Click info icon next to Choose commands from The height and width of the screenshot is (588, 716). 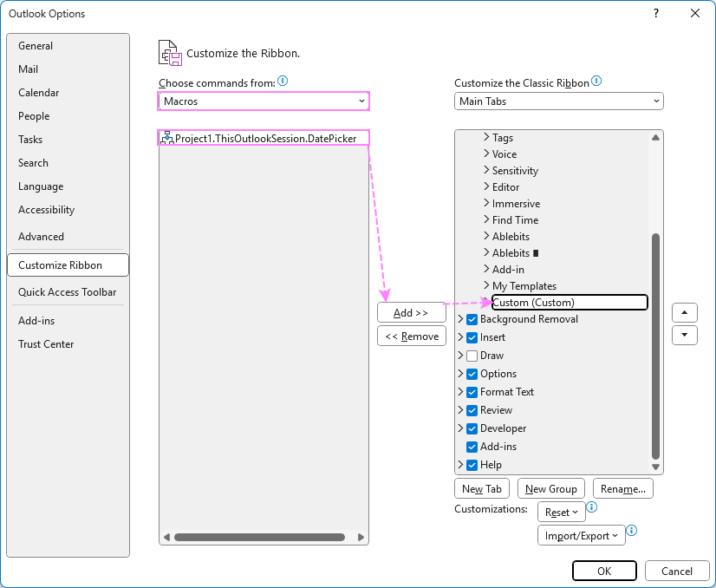283,81
